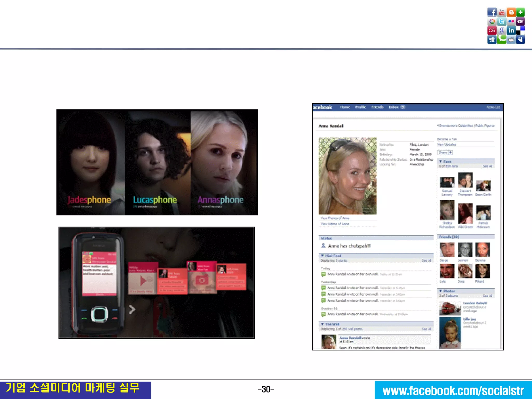Image resolution: width=532 pixels, height=399 pixels.
Task: Click the YouTube icon
Action: 501,12
